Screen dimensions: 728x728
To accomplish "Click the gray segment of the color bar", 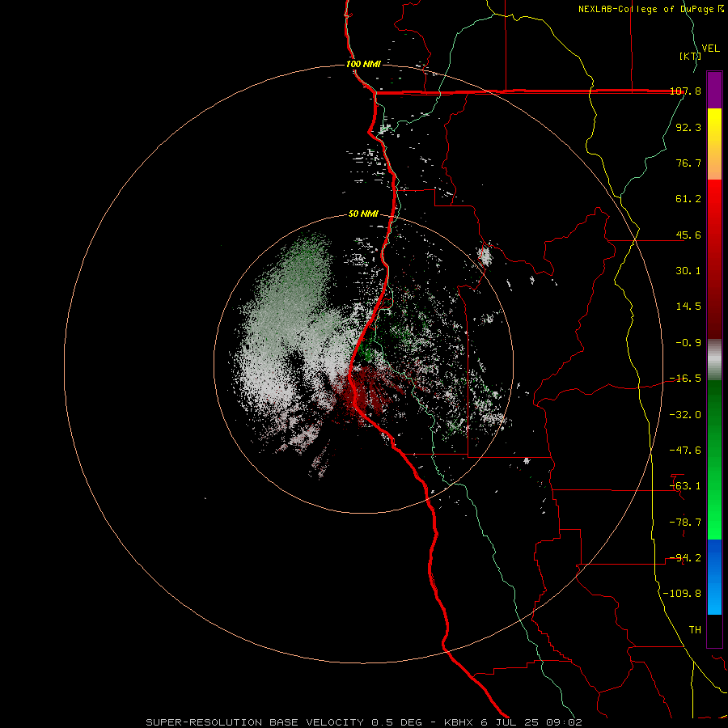I will tap(714, 360).
